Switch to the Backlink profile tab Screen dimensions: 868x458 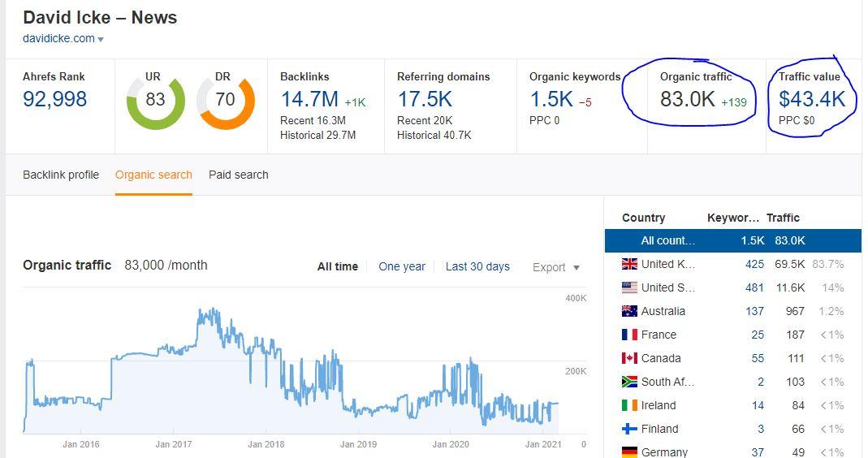pos(61,175)
